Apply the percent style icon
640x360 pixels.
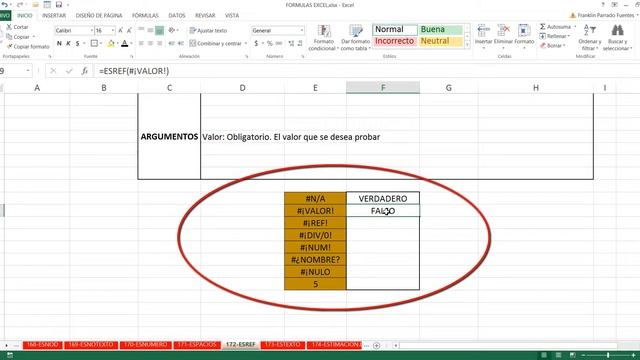(269, 43)
